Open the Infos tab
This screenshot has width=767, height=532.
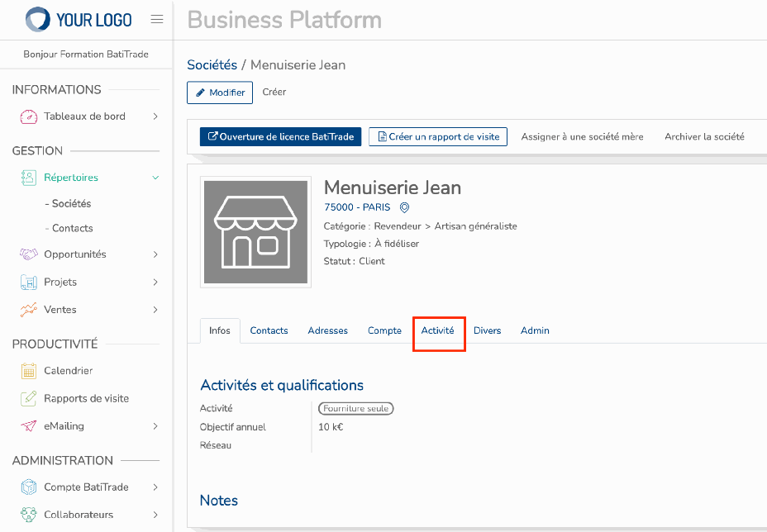point(220,330)
